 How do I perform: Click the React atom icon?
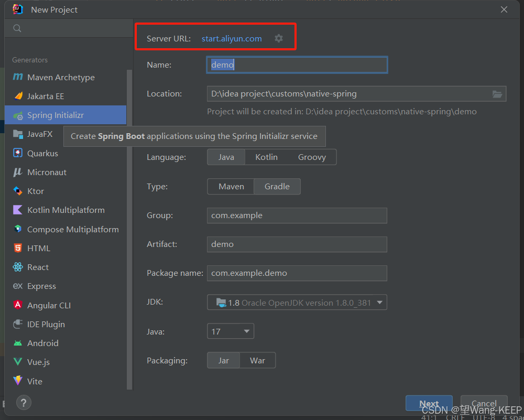[18, 267]
